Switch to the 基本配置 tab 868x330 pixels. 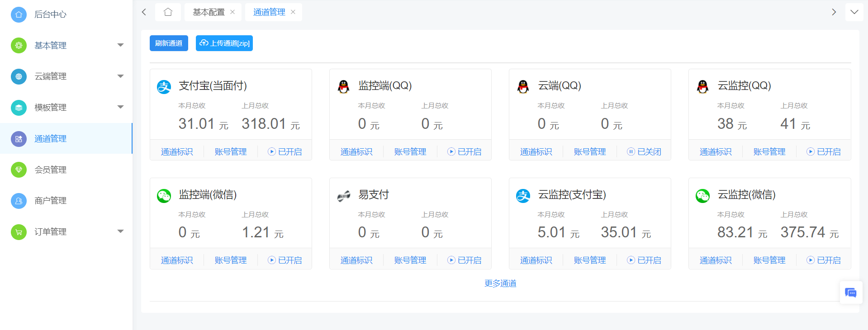click(209, 12)
